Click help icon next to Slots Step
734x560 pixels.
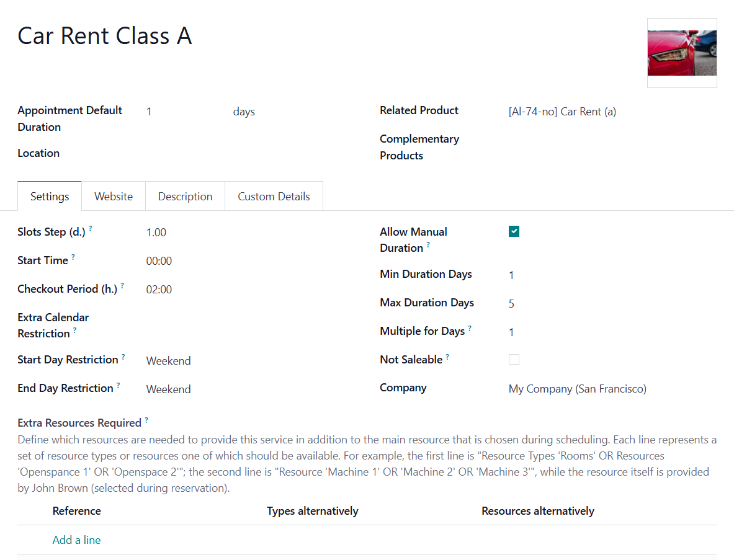click(91, 228)
